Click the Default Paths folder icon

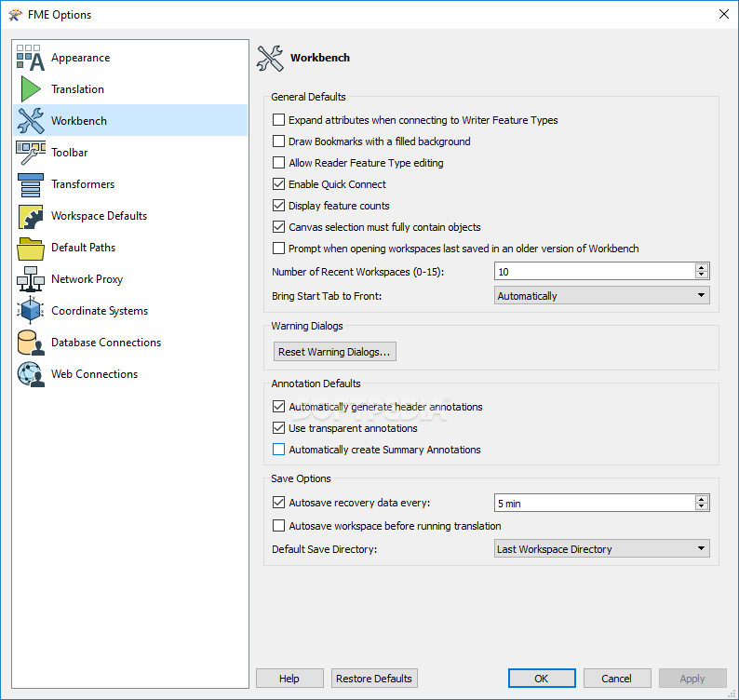point(31,248)
